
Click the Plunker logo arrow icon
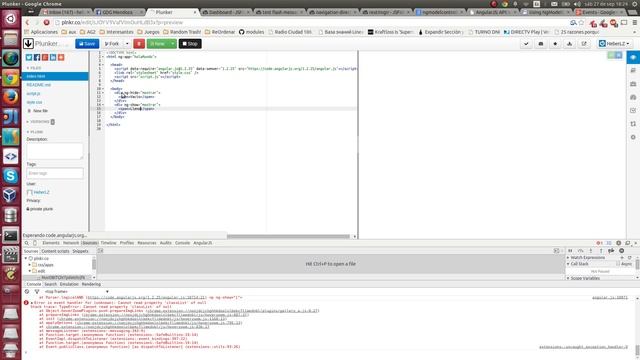click(28, 43)
